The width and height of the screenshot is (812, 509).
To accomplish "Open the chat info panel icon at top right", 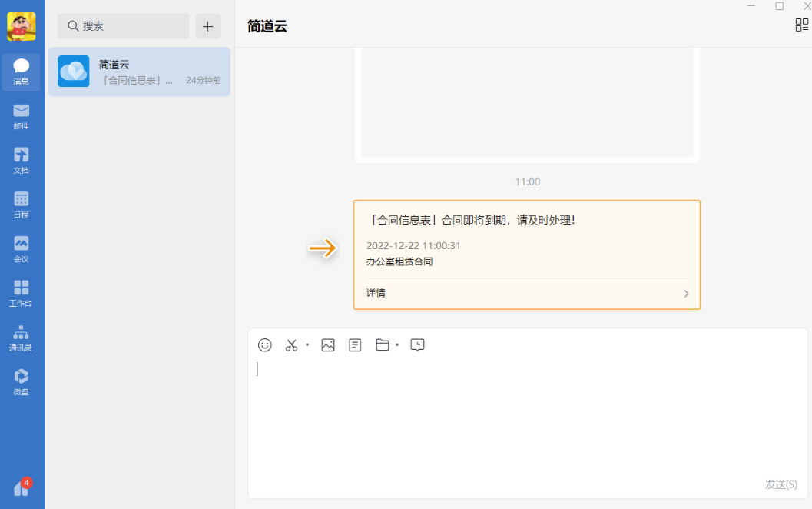I will click(x=802, y=25).
